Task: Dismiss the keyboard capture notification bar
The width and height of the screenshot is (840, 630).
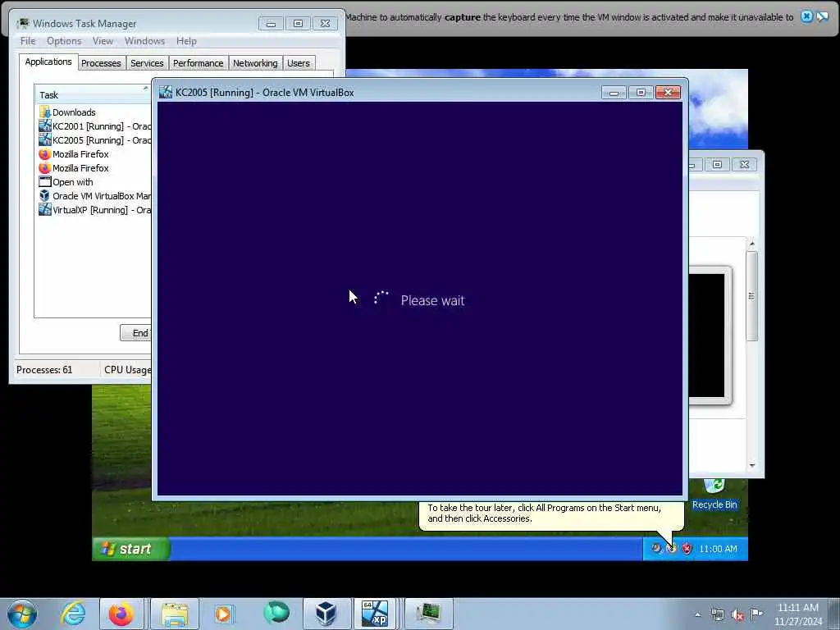Action: pos(806,16)
